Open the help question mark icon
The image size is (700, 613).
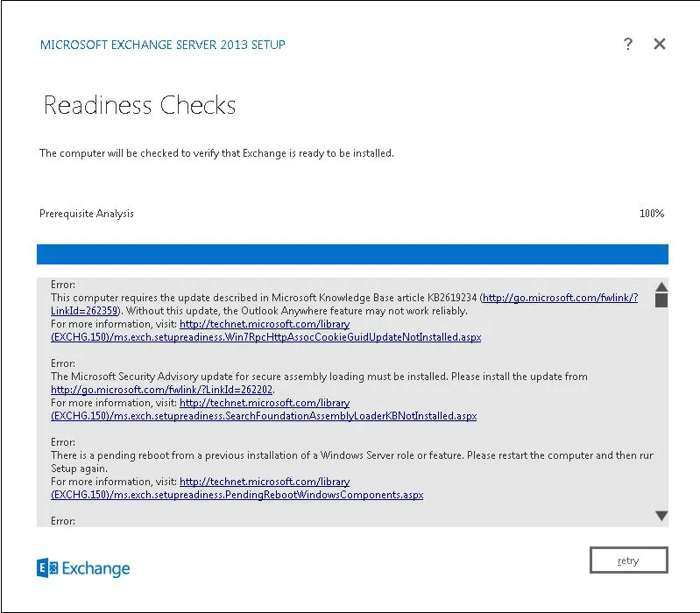click(627, 44)
